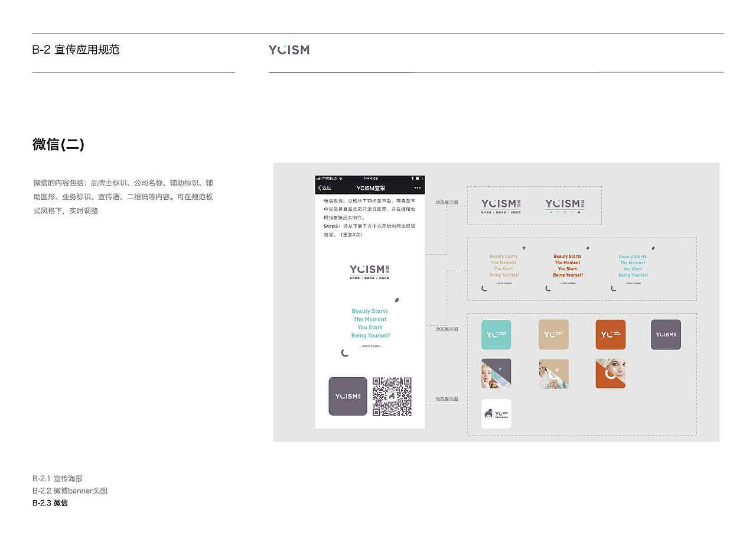Open the beige photo tile with elderly woman
Viewport: 756px width, 535px height.
pyautogui.click(x=553, y=374)
